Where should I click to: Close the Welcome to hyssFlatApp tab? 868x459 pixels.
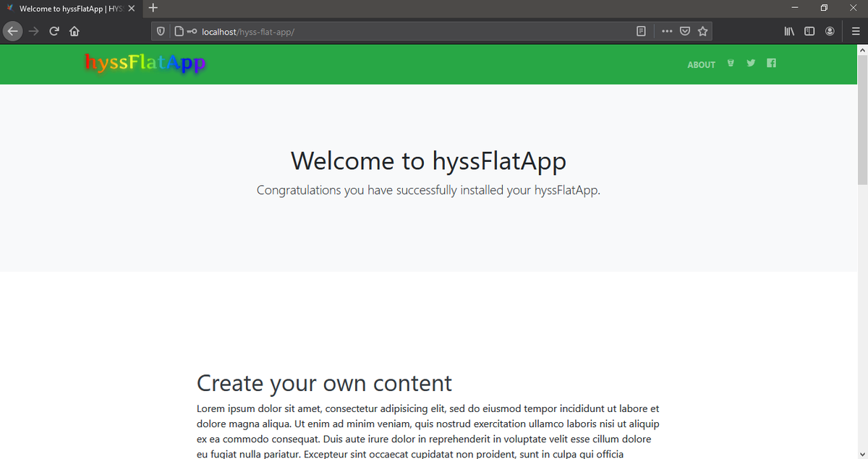tap(132, 9)
